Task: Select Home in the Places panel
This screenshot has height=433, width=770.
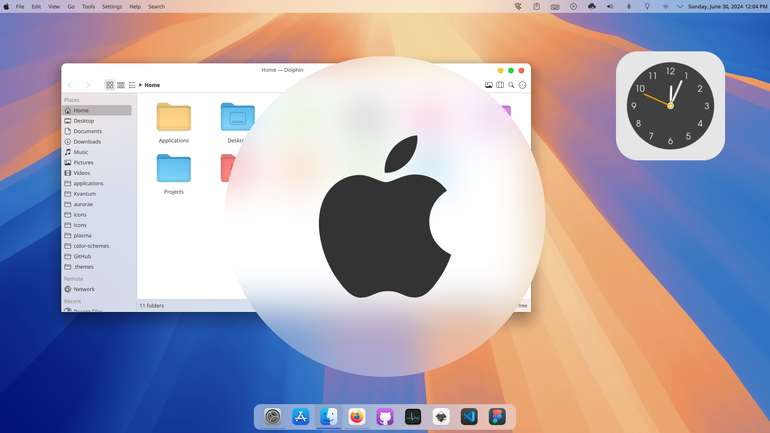Action: [97, 110]
